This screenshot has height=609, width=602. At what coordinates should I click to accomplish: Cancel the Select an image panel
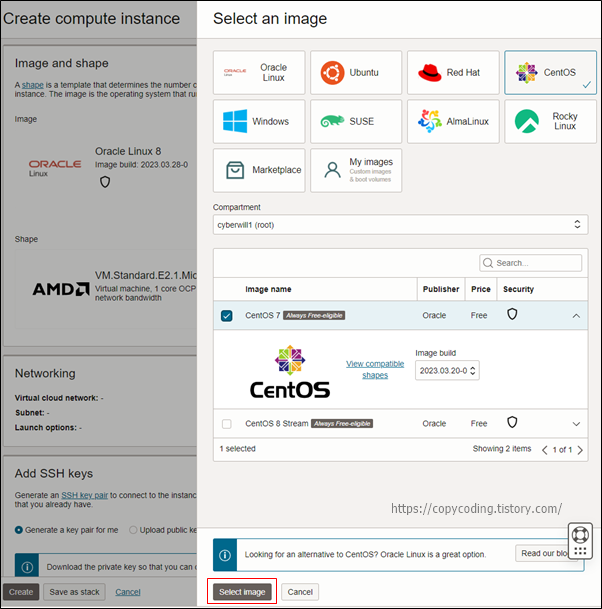coord(300,592)
